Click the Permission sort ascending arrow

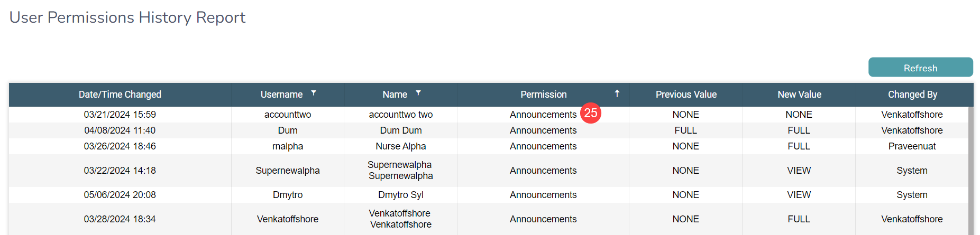pyautogui.click(x=617, y=93)
